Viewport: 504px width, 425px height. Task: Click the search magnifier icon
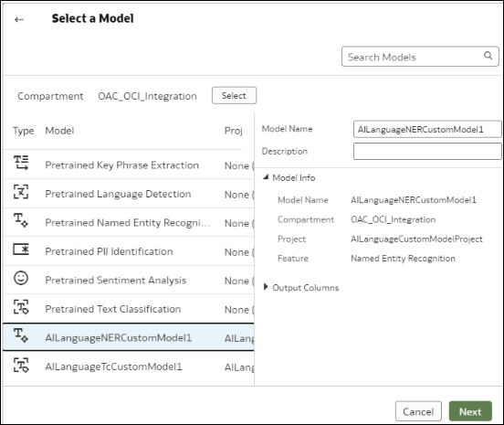488,56
